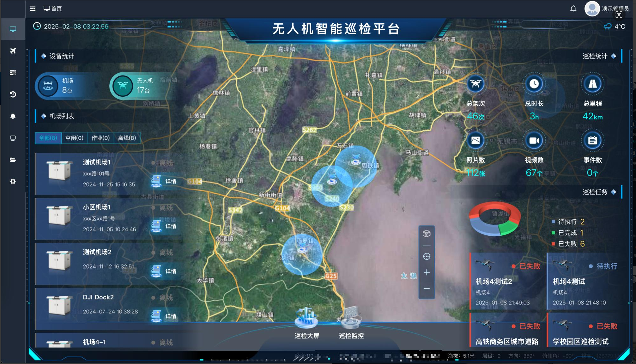Select the 机场4-1 list row
Screen dimensions: 636x364
click(109, 341)
